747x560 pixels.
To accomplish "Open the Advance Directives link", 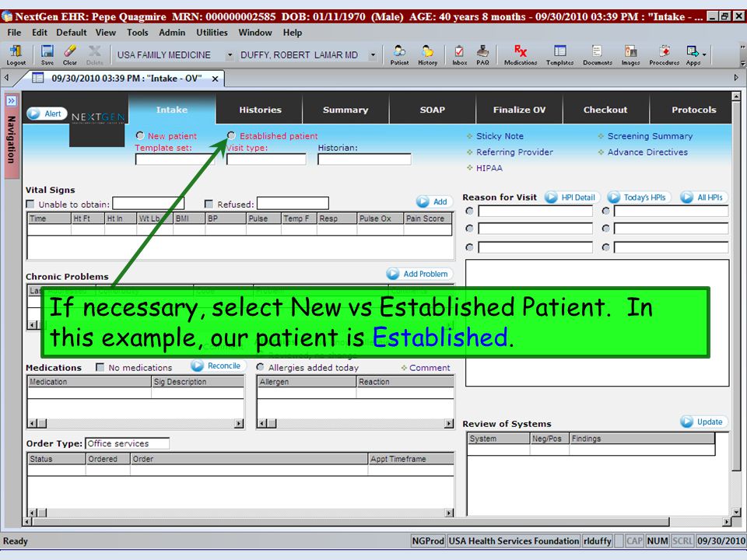I will 647,152.
